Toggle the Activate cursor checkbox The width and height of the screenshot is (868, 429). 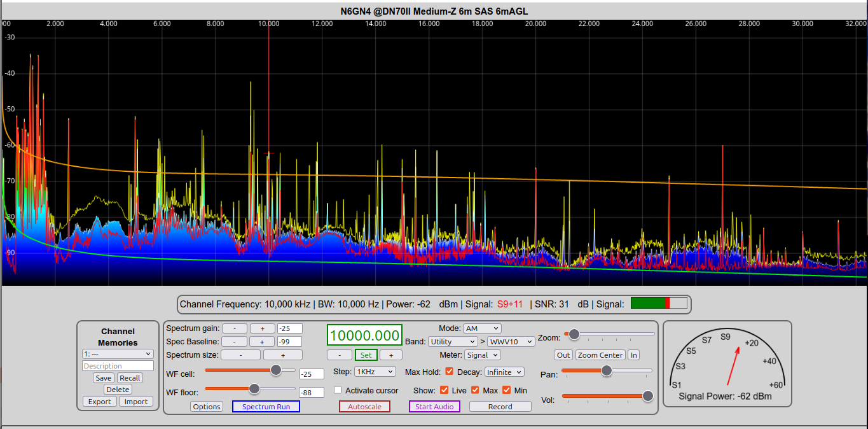click(338, 390)
